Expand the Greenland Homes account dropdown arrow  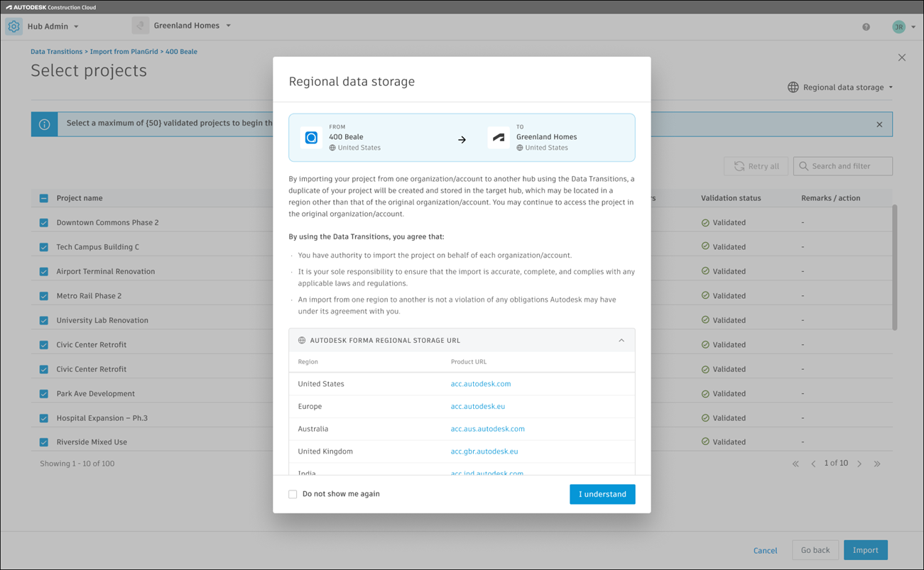click(x=228, y=26)
